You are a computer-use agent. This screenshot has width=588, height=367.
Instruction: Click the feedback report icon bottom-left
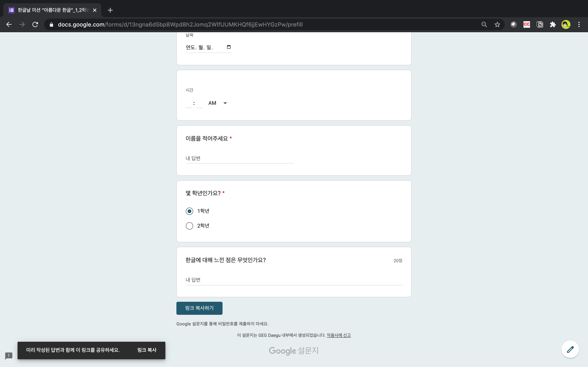[9, 356]
